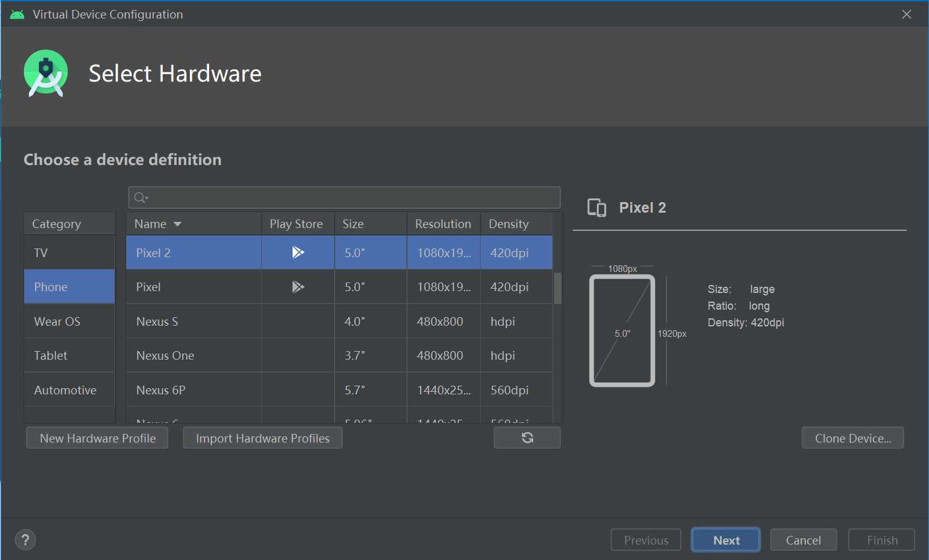Screen dimensions: 929x560
Task: Click the phone outline preview diagram
Action: pos(622,331)
